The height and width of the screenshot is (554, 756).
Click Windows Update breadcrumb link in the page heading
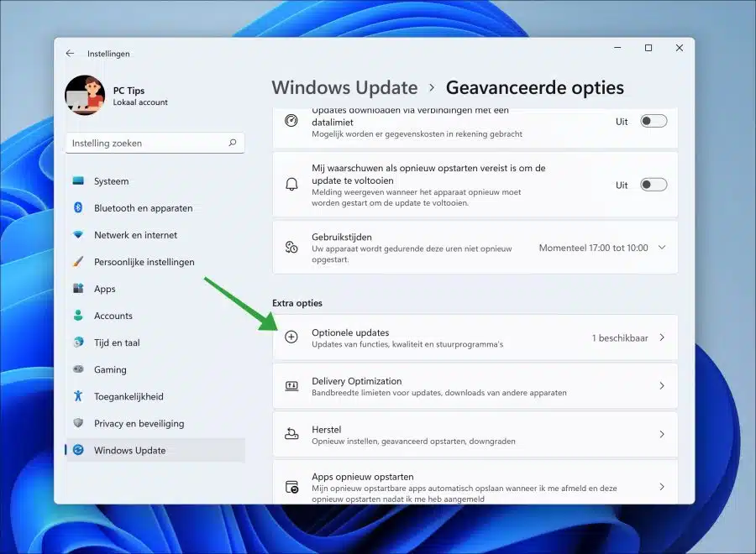click(344, 87)
